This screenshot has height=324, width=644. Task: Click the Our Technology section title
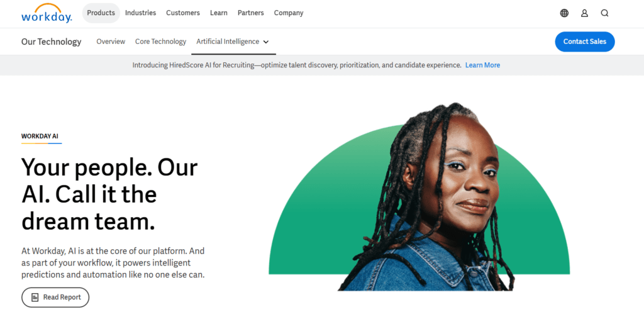point(51,42)
